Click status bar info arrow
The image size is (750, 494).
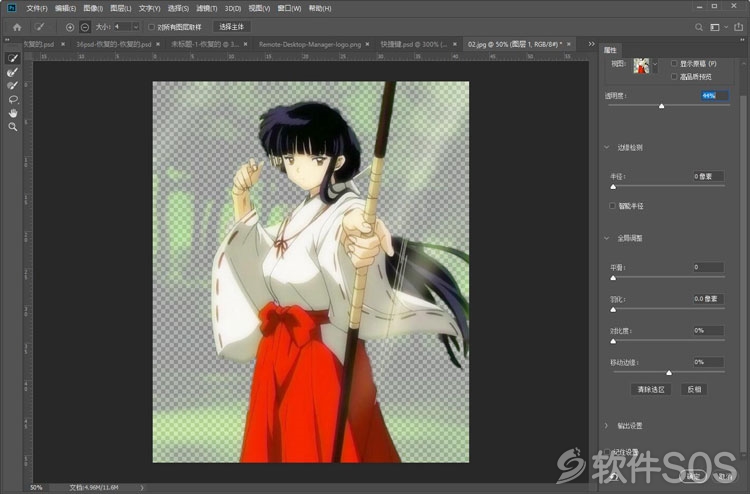click(x=142, y=488)
